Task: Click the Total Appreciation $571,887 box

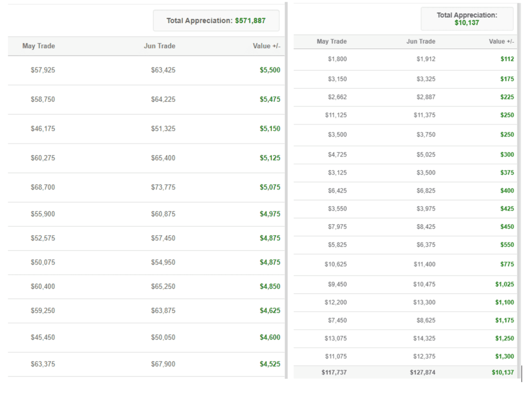Action: point(216,21)
